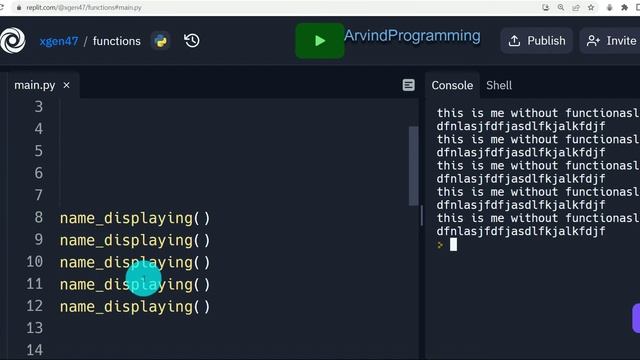
Task: Click the browser address bar URL
Action: (x=84, y=7)
